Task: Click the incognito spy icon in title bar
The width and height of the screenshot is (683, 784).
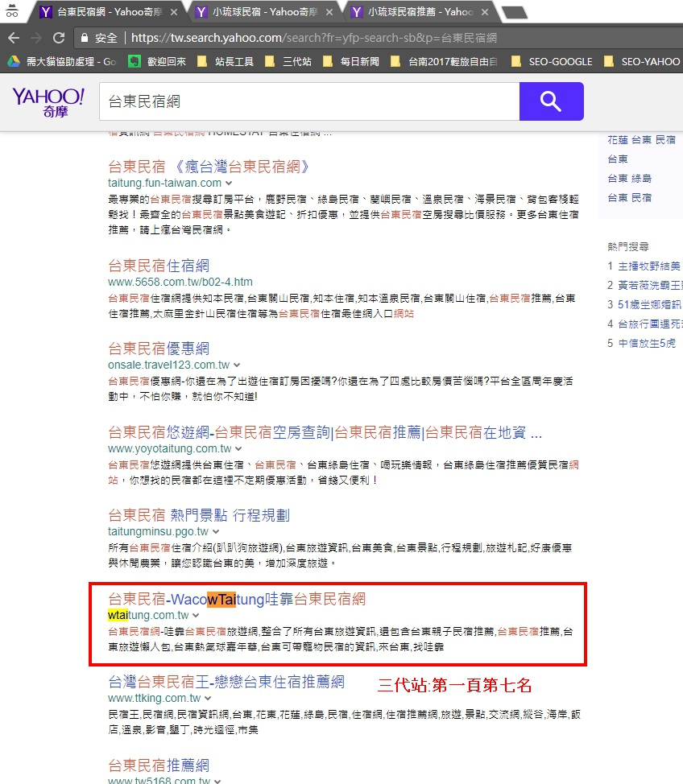Action: (x=11, y=10)
